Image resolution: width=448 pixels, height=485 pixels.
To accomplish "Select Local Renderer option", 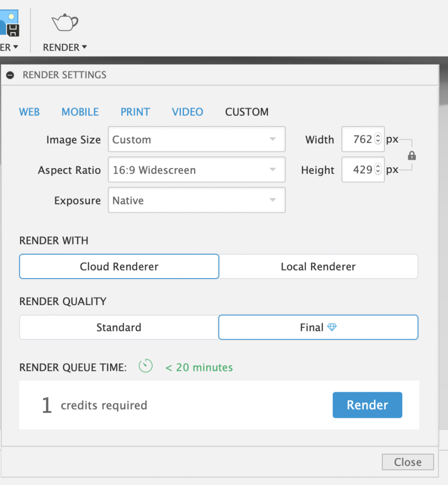I will pyautogui.click(x=318, y=267).
